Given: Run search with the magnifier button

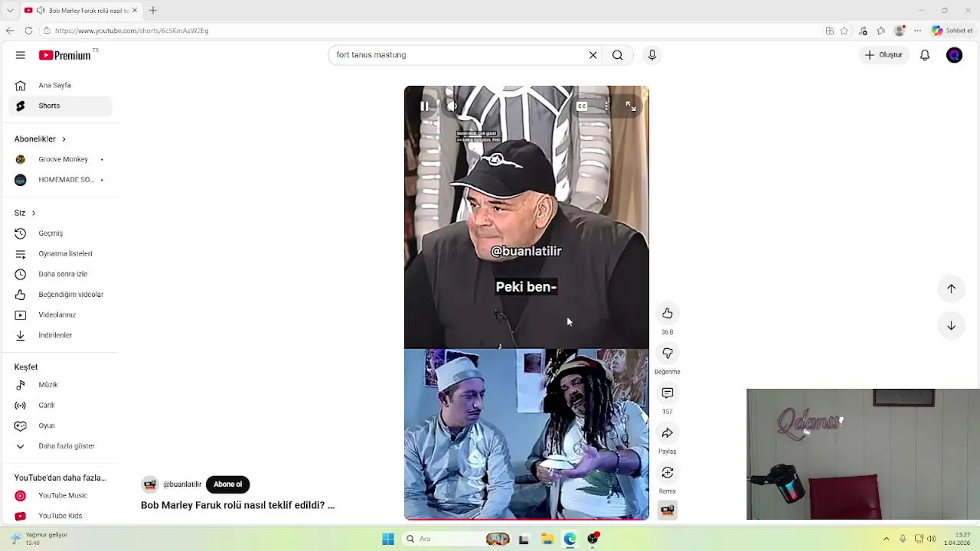Looking at the screenshot, I should click(617, 55).
